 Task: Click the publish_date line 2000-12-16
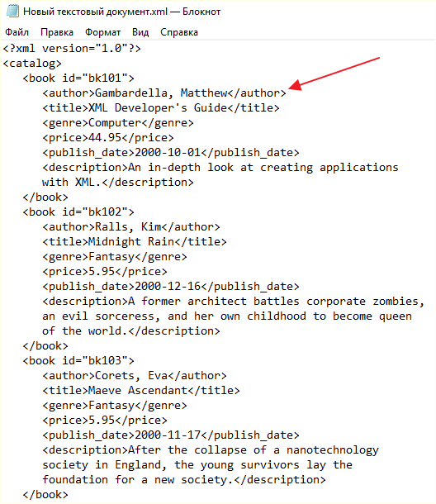point(171,287)
